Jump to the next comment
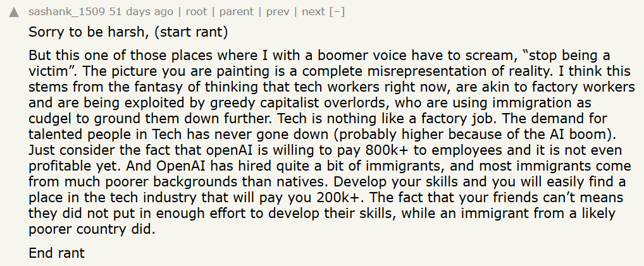 313,12
